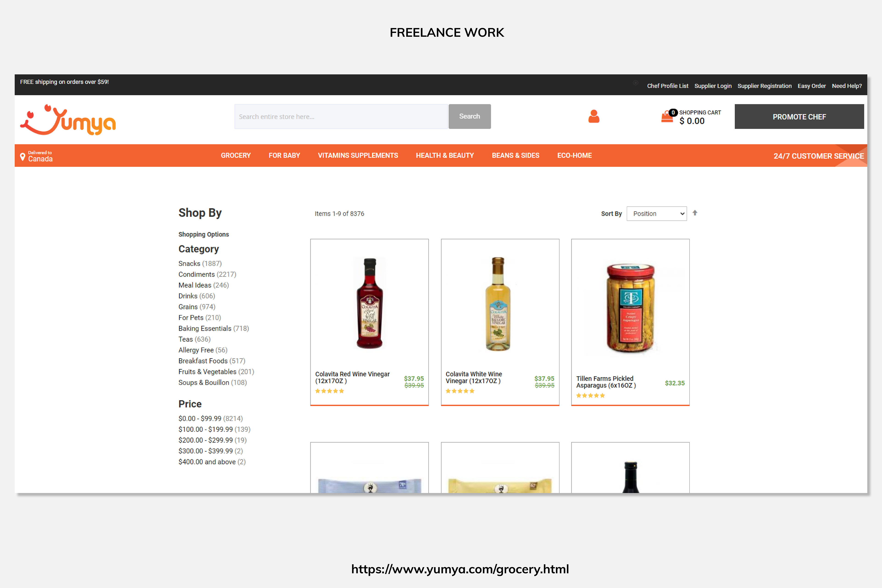This screenshot has height=588, width=882.
Task: Open Health & Beauty menu
Action: click(445, 156)
